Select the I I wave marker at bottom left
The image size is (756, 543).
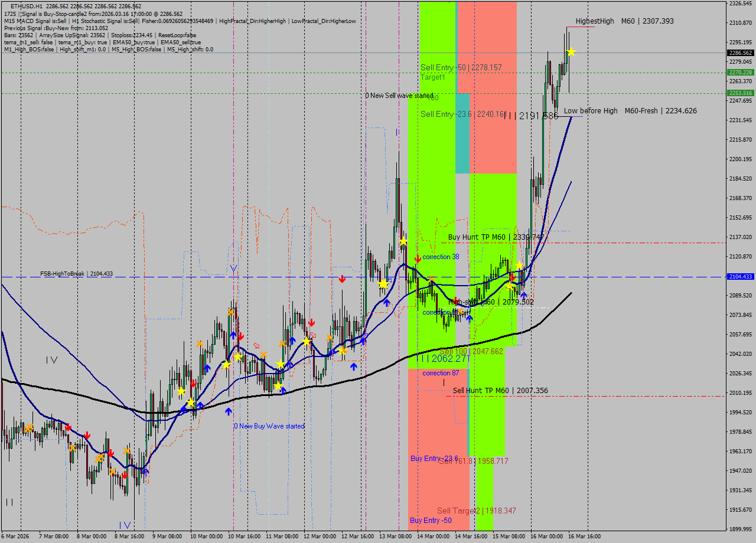(x=9, y=502)
